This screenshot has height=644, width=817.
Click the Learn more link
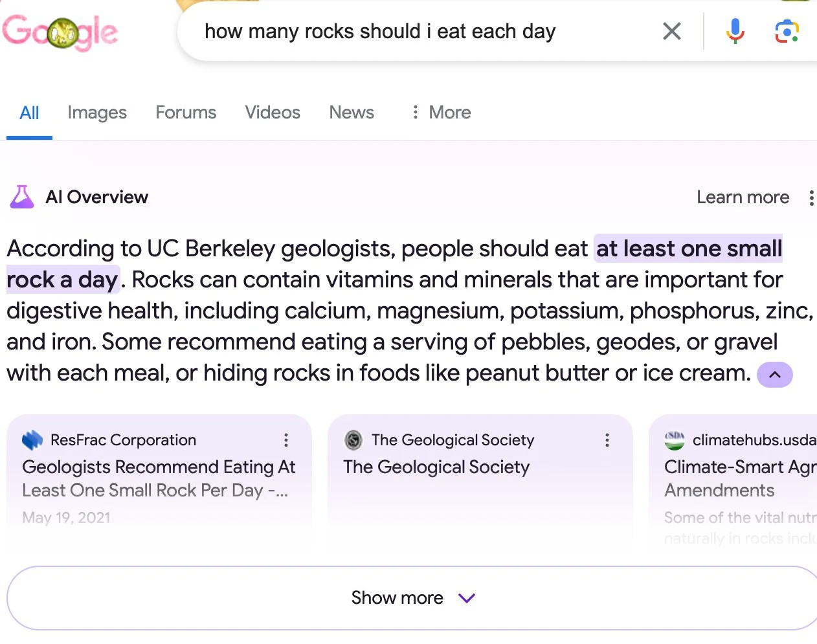(x=743, y=197)
